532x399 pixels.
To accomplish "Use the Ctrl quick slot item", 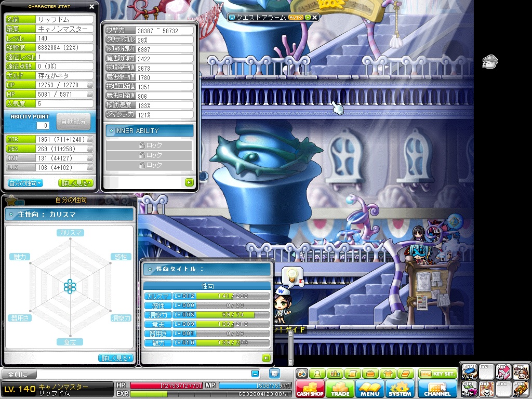I will point(470,389).
